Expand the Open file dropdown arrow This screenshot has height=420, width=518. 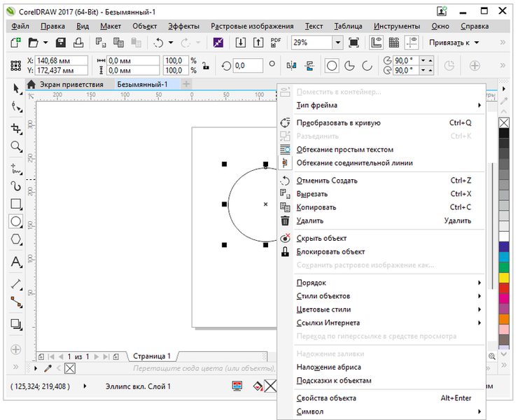pos(45,43)
